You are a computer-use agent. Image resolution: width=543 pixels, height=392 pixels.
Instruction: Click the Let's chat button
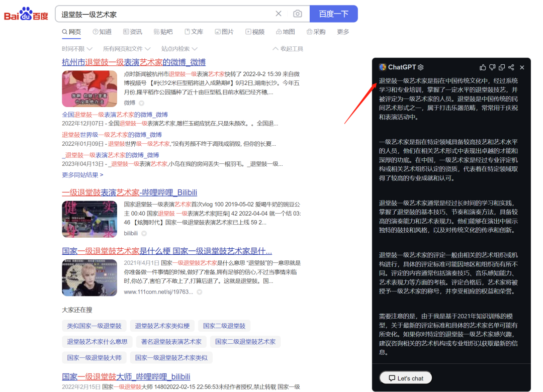pyautogui.click(x=406, y=378)
